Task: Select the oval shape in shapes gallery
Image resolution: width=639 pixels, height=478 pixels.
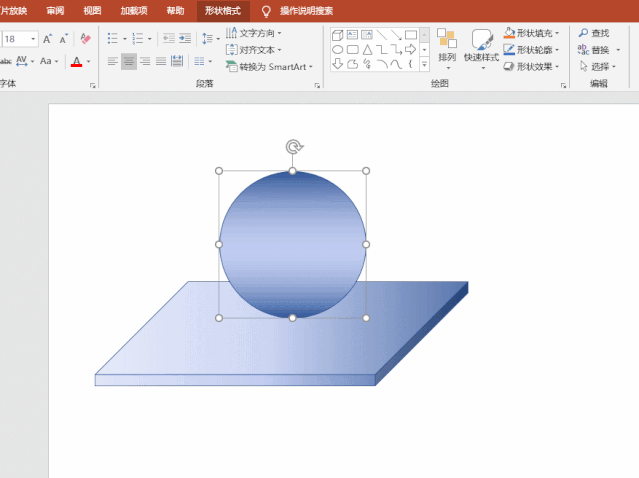Action: point(338,49)
